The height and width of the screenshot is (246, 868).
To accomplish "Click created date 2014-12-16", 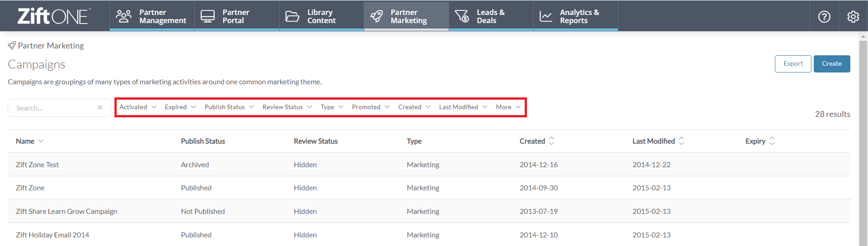I will click(538, 164).
